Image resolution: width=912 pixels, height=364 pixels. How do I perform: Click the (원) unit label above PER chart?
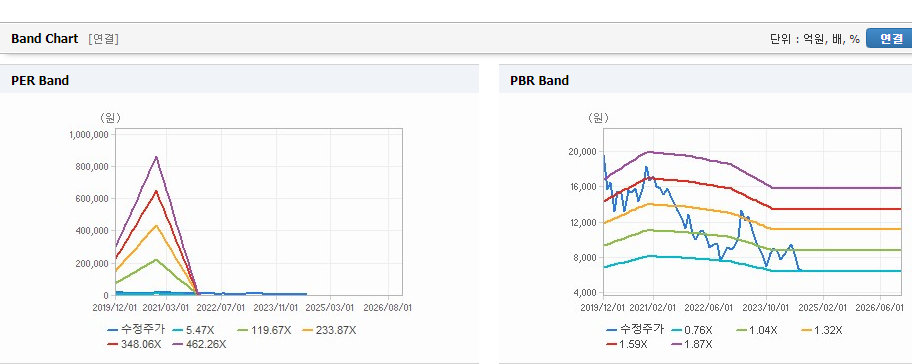(110, 118)
